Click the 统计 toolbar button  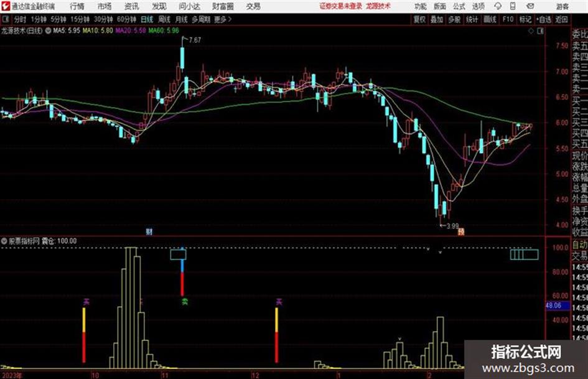[x=472, y=19]
